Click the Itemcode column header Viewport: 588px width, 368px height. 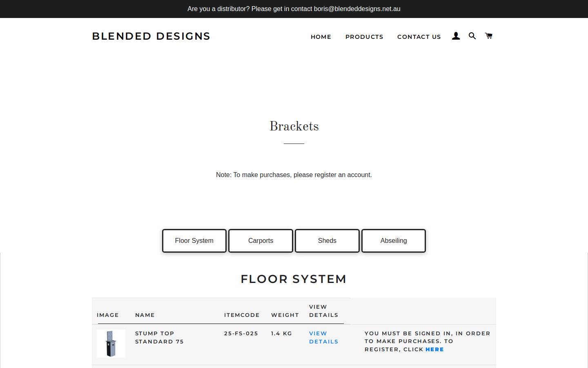242,315
